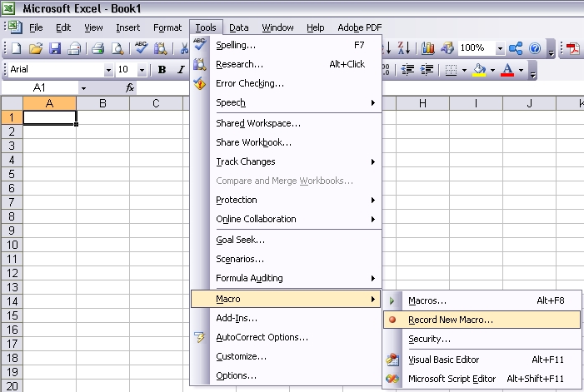
Task: Click the Adobe PDF convert icon
Action: point(573,48)
